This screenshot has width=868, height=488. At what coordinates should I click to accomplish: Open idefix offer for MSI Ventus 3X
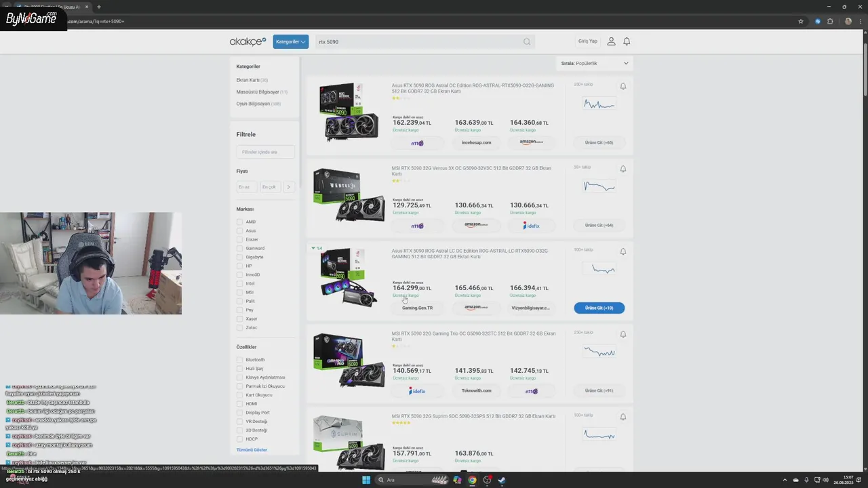pyautogui.click(x=531, y=225)
